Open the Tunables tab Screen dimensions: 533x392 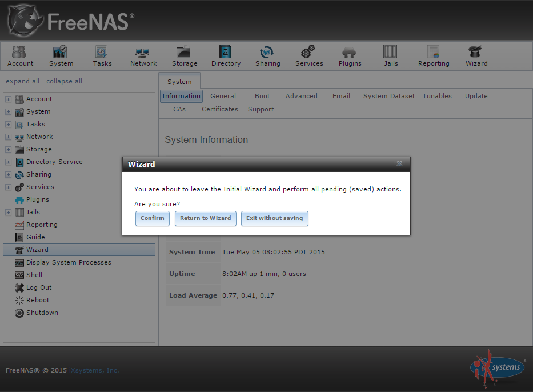[437, 96]
